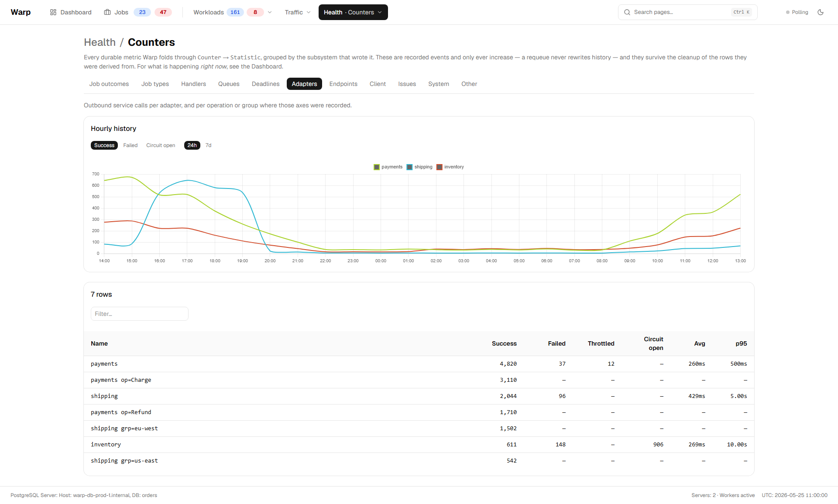Select the 7d time range
The height and width of the screenshot is (504, 838).
pos(209,145)
